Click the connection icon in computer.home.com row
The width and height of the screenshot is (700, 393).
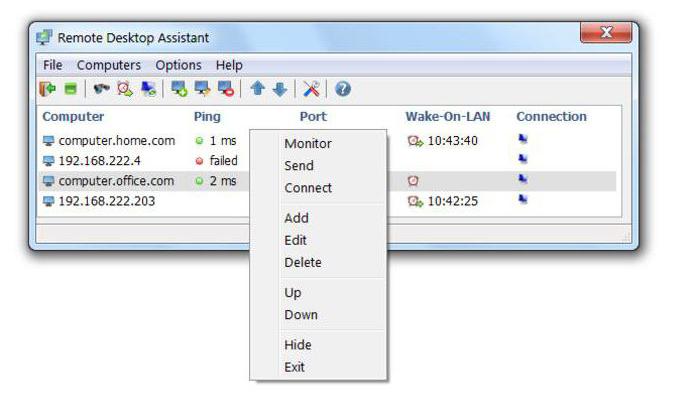pyautogui.click(x=523, y=139)
